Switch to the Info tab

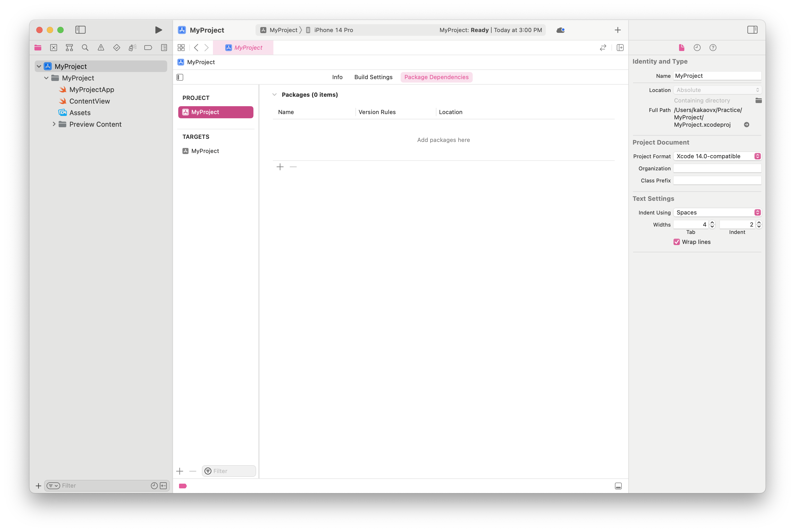[x=337, y=77]
